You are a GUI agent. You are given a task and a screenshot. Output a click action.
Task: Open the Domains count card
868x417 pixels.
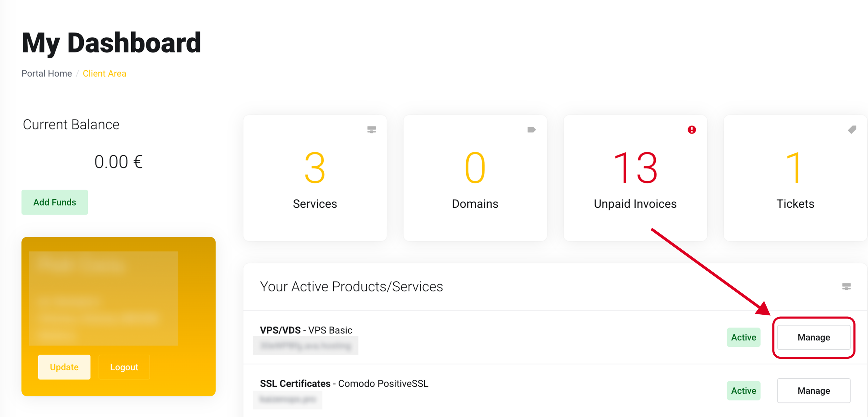click(475, 178)
